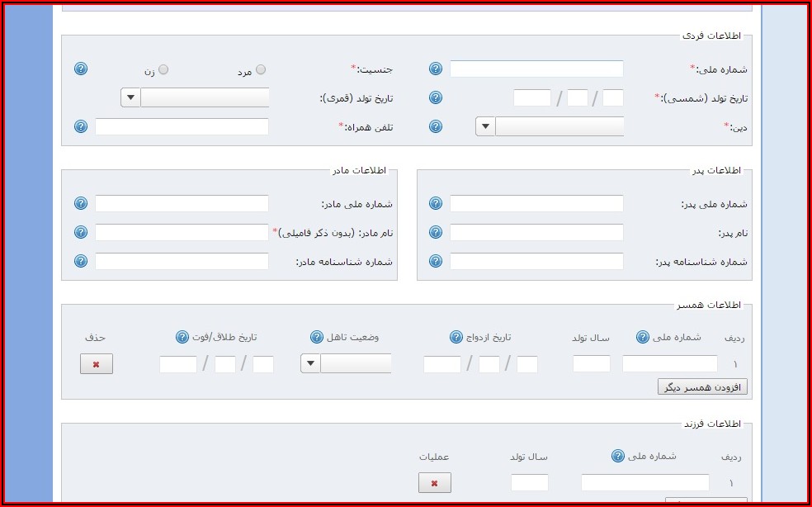Click help icon for child national ID
This screenshot has height=507, width=812.
click(x=617, y=456)
